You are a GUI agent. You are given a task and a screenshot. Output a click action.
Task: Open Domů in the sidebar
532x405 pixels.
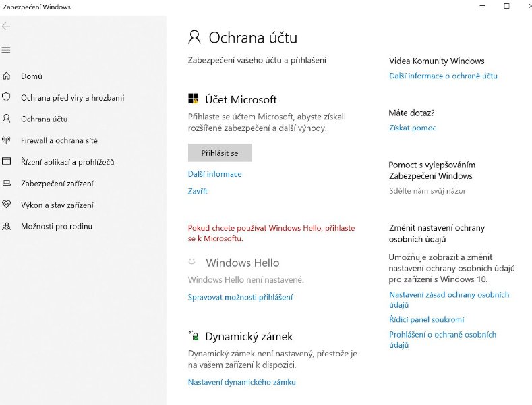coord(32,76)
